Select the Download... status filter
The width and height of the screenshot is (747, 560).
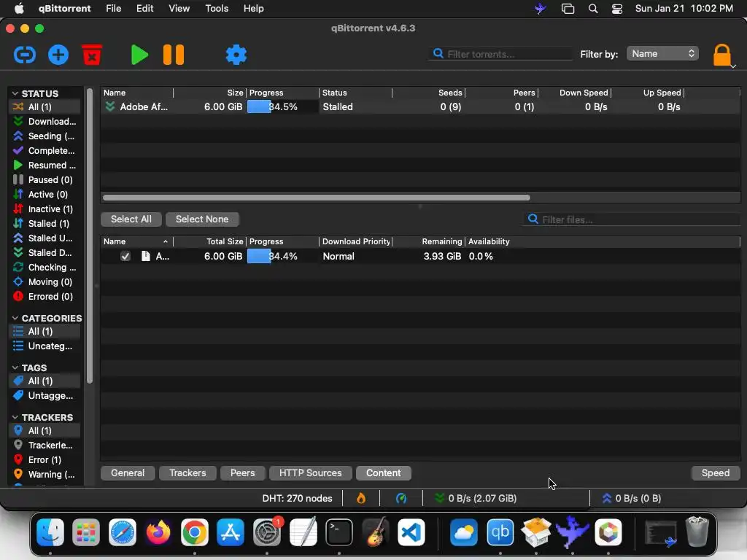coord(44,122)
